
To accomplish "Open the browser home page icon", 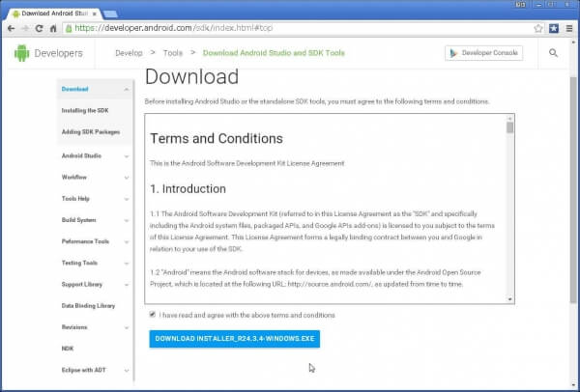I will click(53, 28).
